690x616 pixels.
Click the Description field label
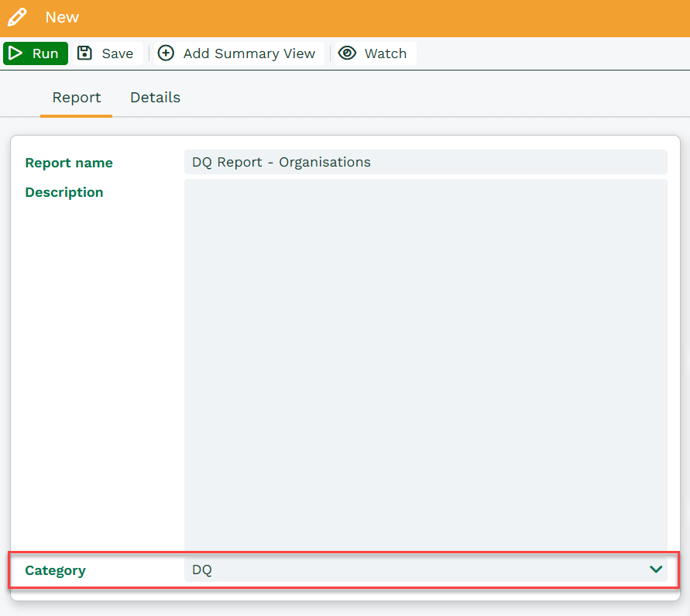click(64, 192)
